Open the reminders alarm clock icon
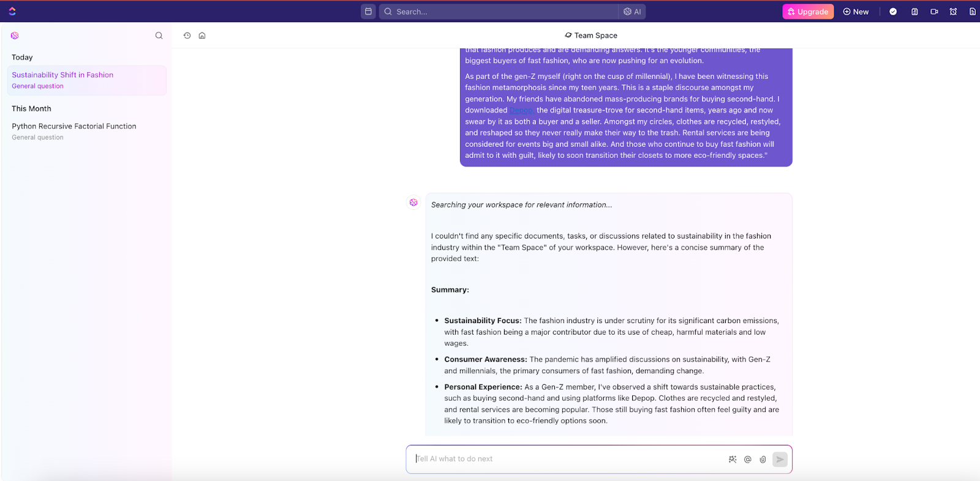Screen dimensions: 980x481 pyautogui.click(x=953, y=12)
